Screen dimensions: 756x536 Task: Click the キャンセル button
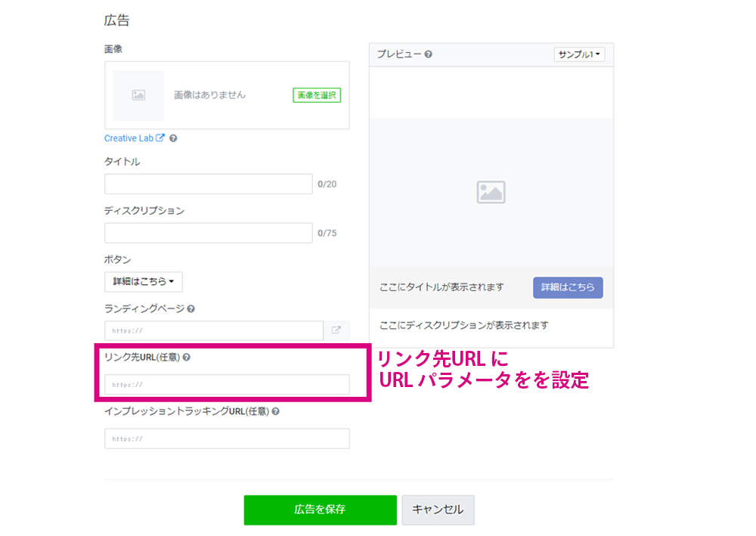click(438, 510)
